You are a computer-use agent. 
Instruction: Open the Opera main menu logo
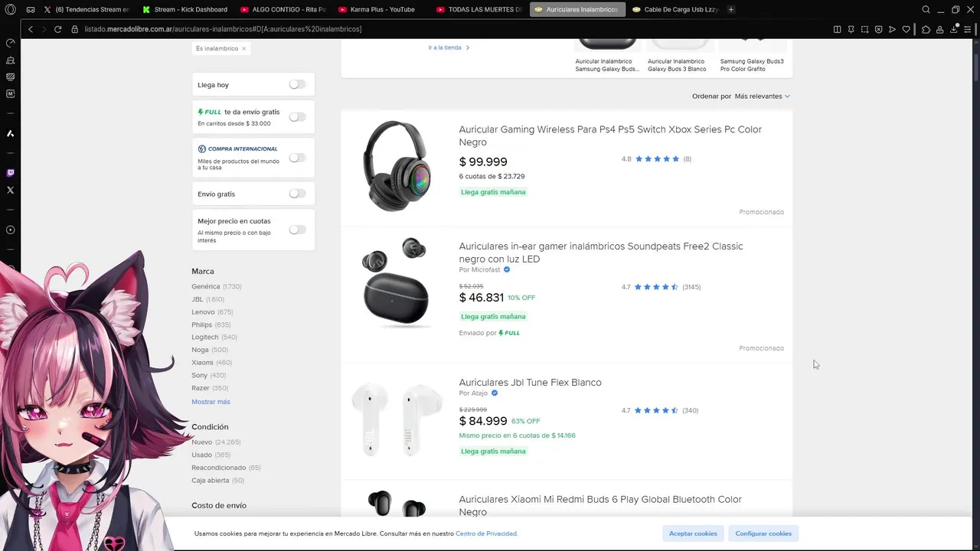coord(10,9)
